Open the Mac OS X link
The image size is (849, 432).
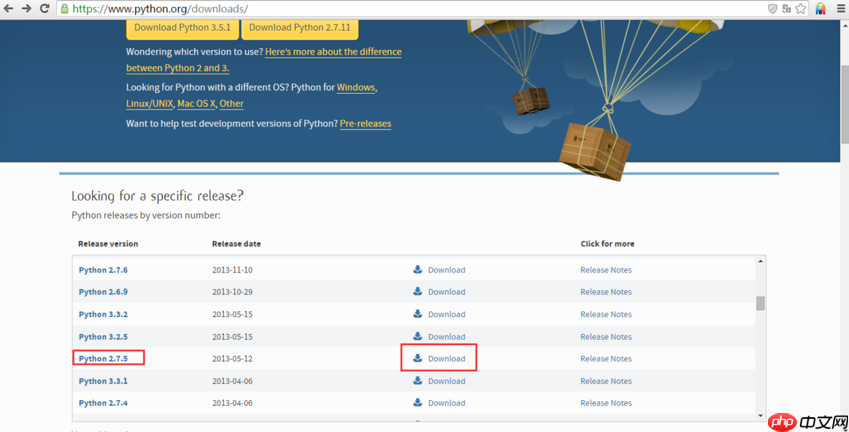(x=196, y=103)
